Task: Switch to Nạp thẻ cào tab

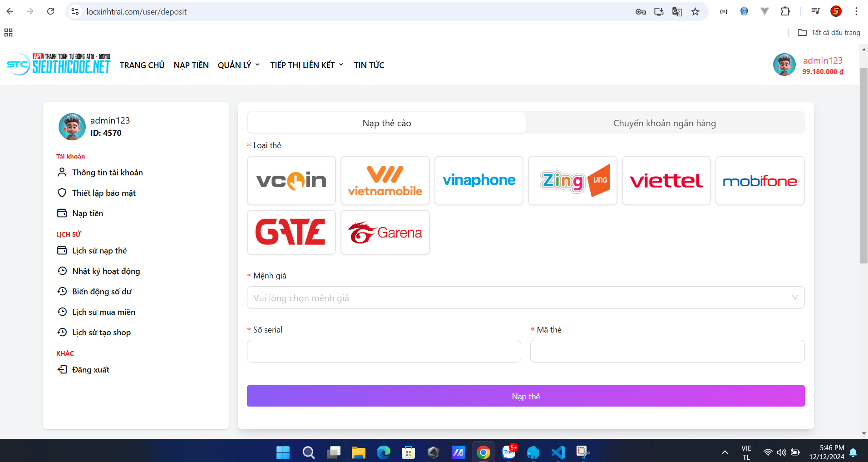Action: pyautogui.click(x=387, y=123)
